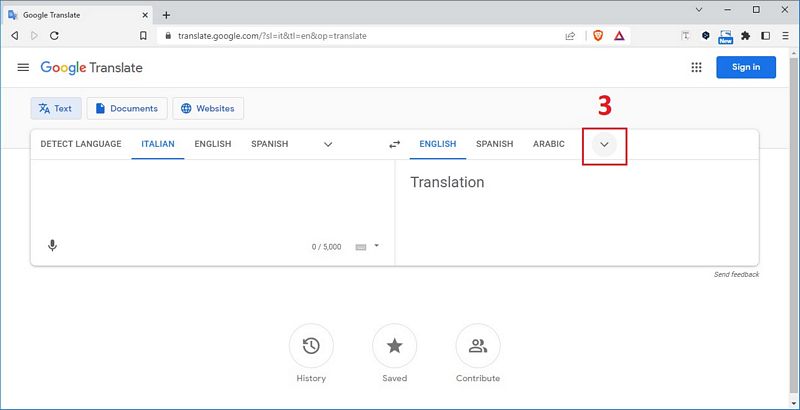Choose Detect Language source option

(81, 144)
